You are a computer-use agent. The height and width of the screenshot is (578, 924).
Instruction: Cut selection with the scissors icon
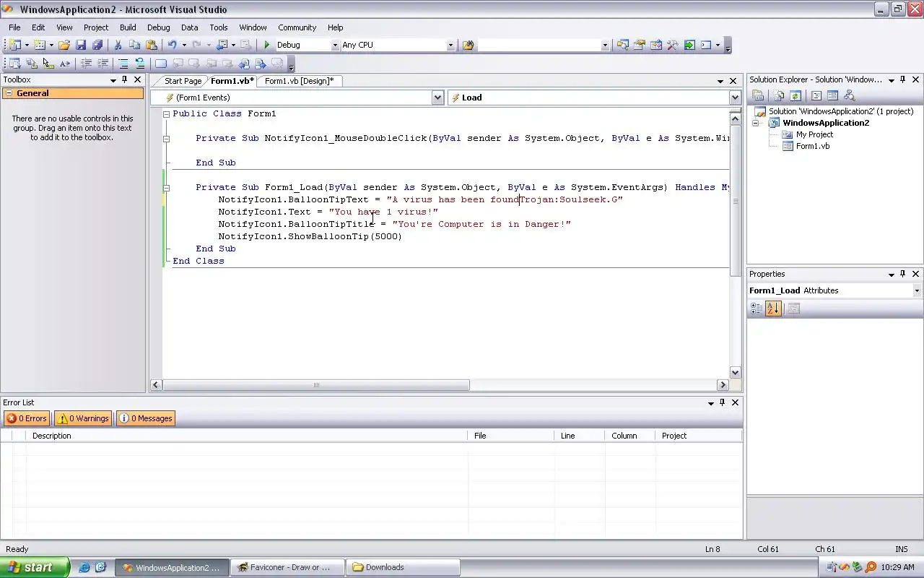tap(118, 45)
